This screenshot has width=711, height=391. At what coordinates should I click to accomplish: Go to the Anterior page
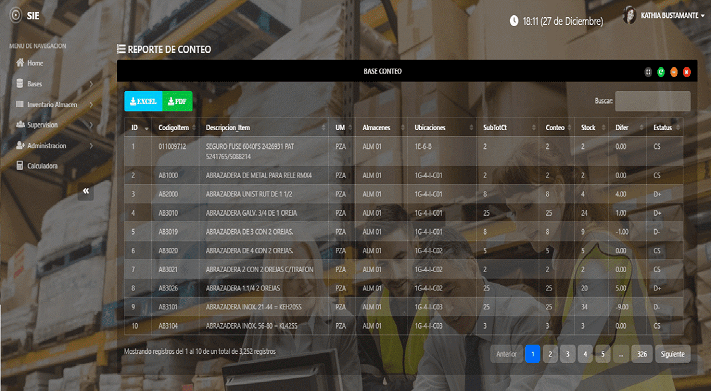pos(506,354)
